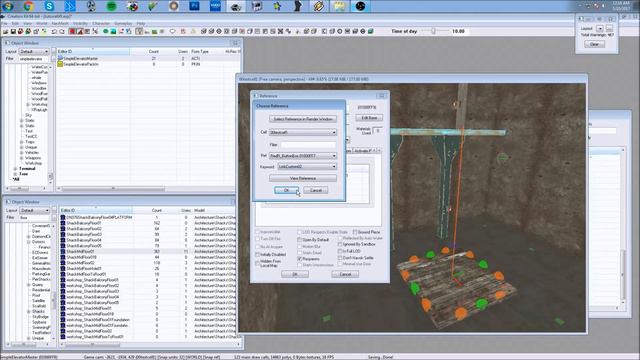Click the Time of day value field
The width and height of the screenshot is (640, 360).
[460, 31]
